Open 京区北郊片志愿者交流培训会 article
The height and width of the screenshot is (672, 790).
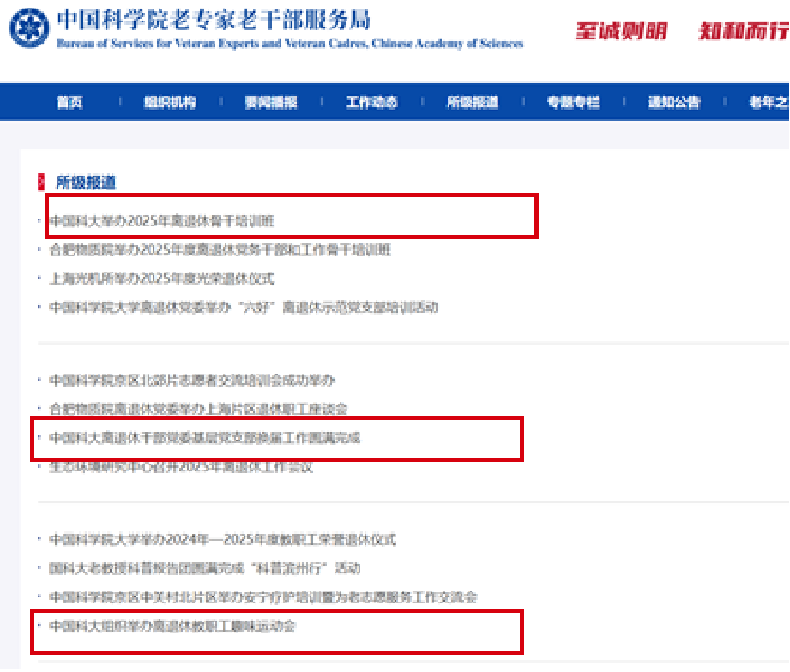(191, 380)
